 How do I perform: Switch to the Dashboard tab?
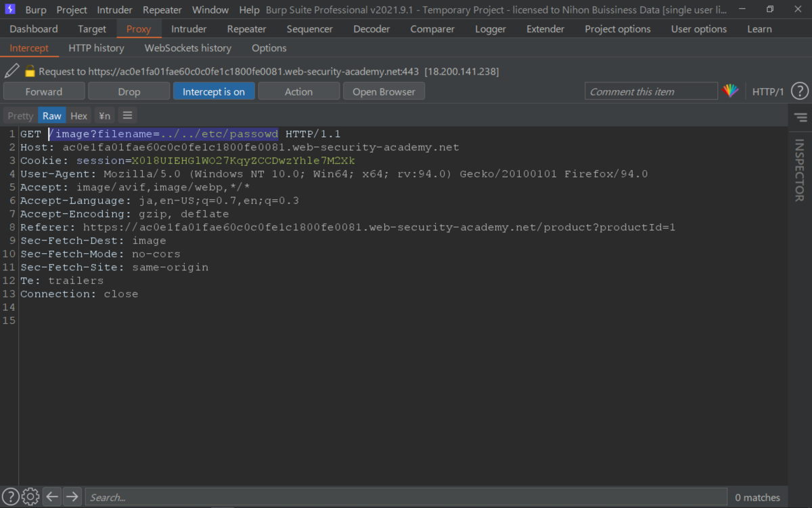click(x=34, y=29)
